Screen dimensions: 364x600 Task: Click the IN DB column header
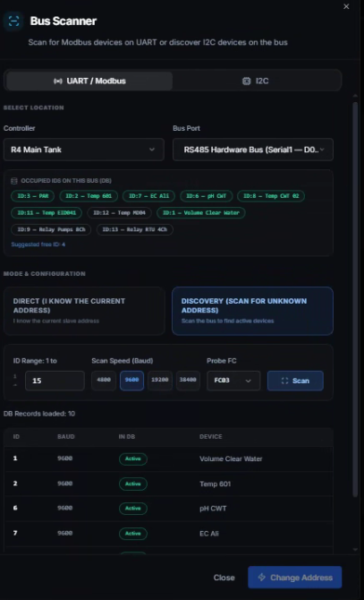click(x=126, y=437)
